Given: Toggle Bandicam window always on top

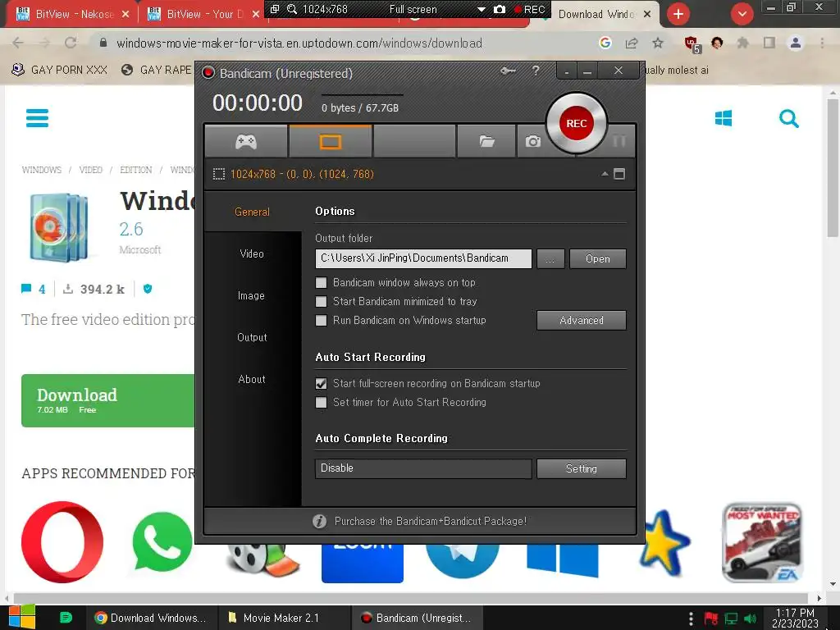Looking at the screenshot, I should tap(321, 282).
